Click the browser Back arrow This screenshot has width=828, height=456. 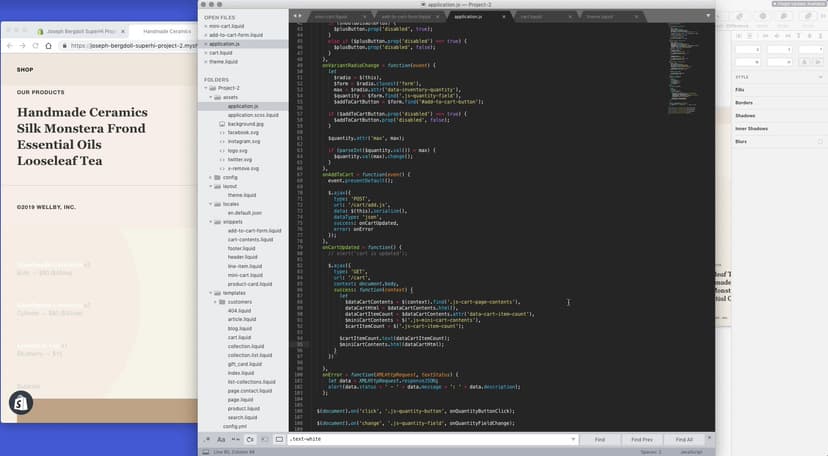point(9,46)
